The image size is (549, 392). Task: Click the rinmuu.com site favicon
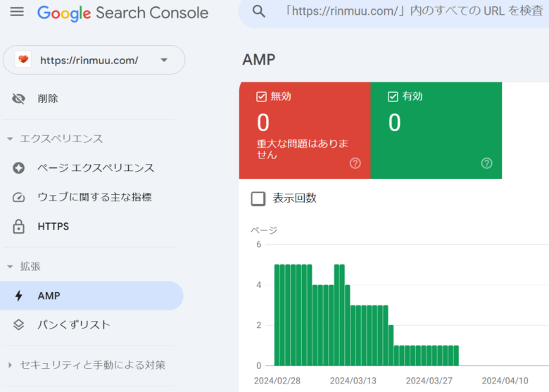pos(23,61)
